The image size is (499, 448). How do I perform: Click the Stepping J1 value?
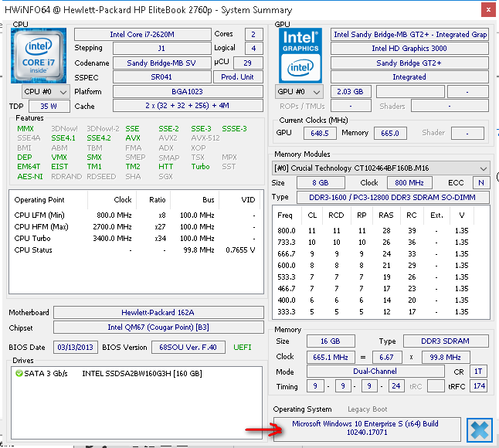[161, 49]
